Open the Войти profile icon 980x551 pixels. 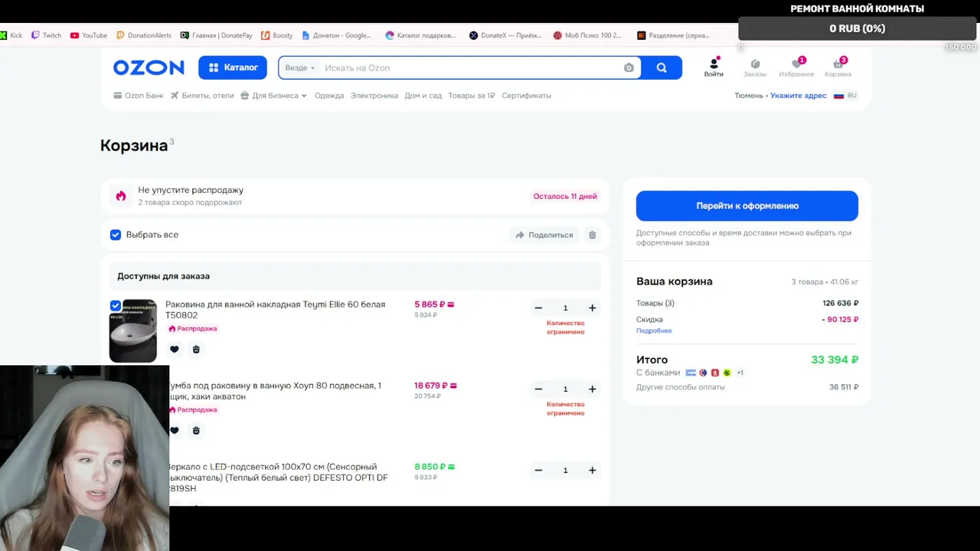(714, 68)
